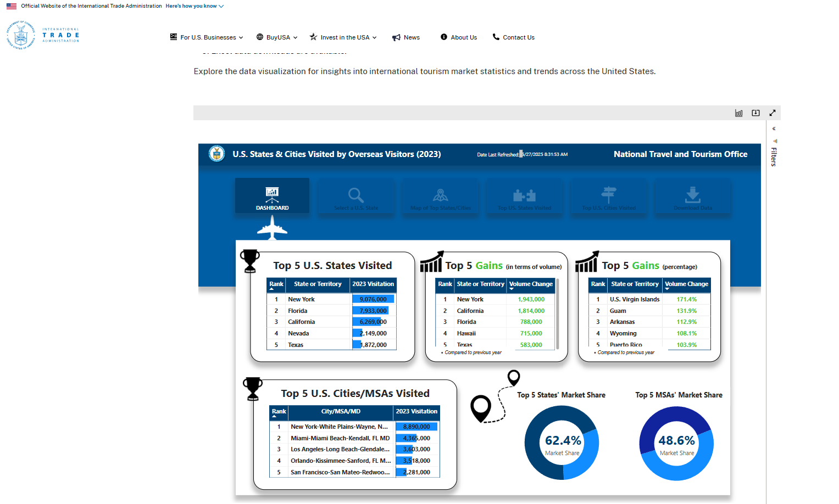Click the export icon in the report toolbar

tap(755, 113)
